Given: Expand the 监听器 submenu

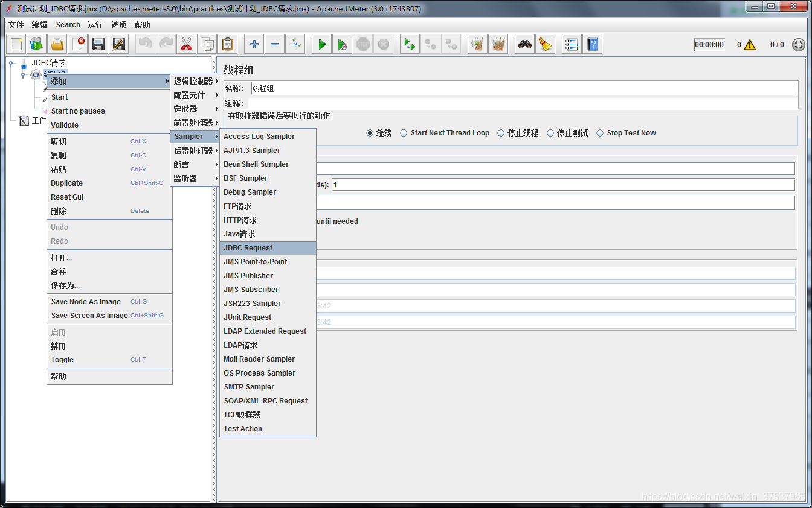Looking at the screenshot, I should click(196, 178).
